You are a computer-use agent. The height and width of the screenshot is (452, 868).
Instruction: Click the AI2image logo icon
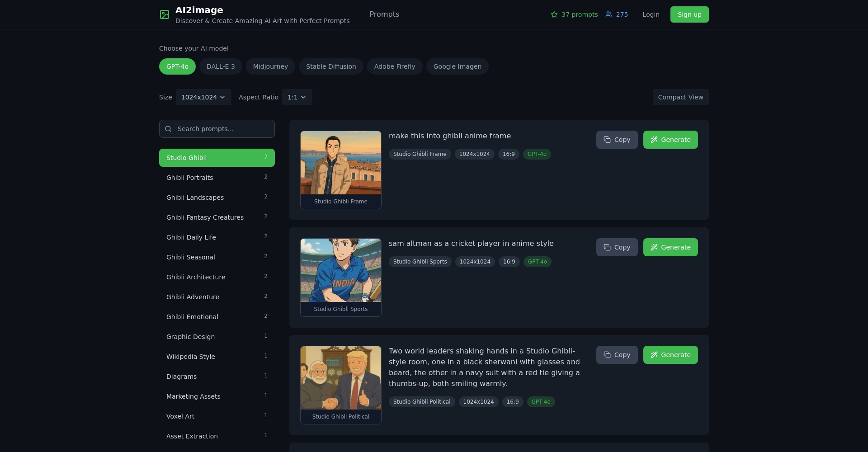coord(165,14)
